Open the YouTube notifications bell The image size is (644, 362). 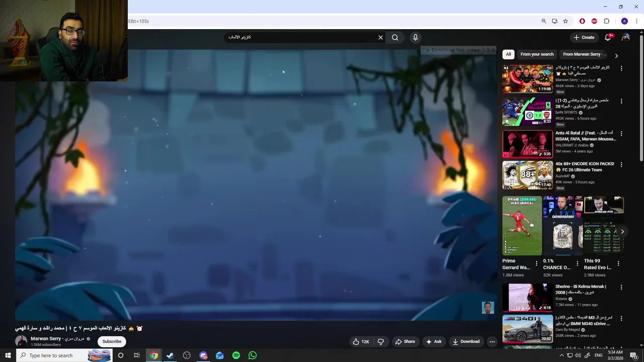[608, 37]
